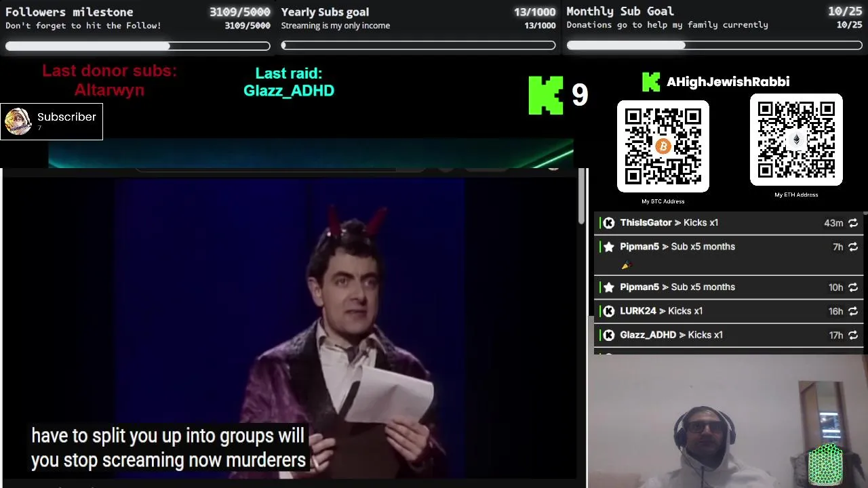Viewport: 868px width, 488px height.
Task: Click 'Donations go to help my family currently'
Action: pos(667,25)
